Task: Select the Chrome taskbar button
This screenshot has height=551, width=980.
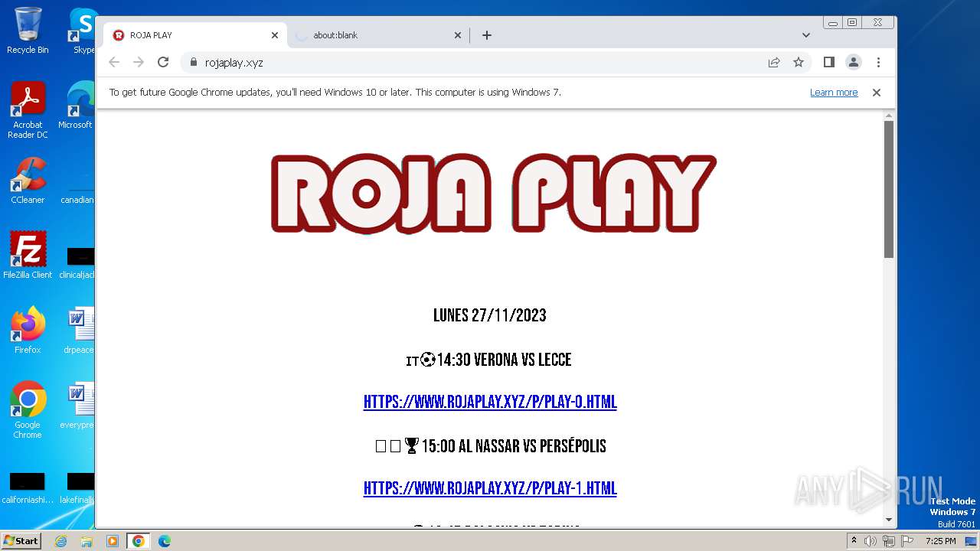Action: (x=138, y=541)
